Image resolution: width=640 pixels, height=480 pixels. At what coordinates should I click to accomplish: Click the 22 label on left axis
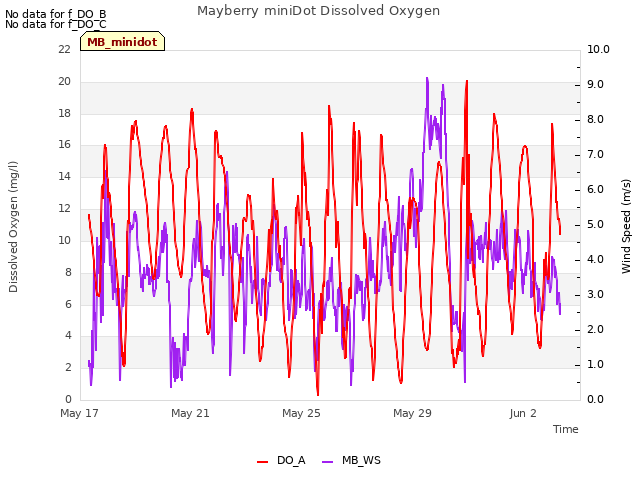click(64, 49)
